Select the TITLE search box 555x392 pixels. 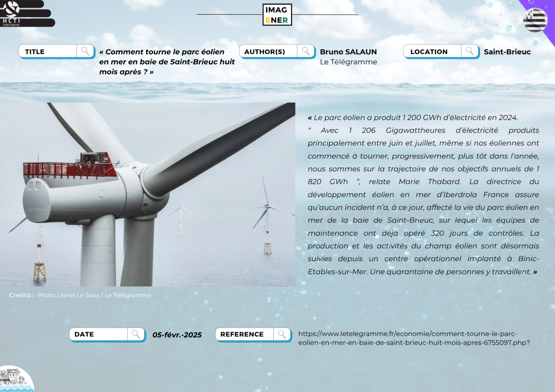[56, 52]
